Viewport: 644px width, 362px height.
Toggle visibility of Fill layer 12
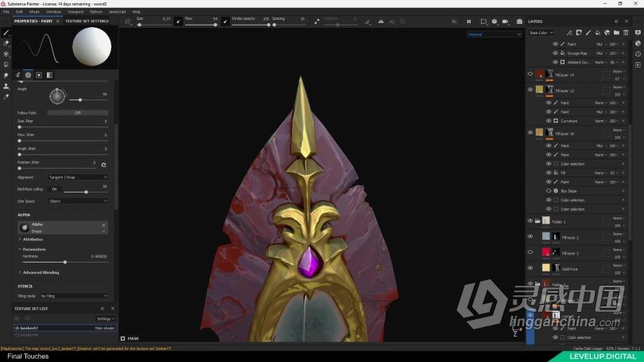pyautogui.click(x=530, y=90)
